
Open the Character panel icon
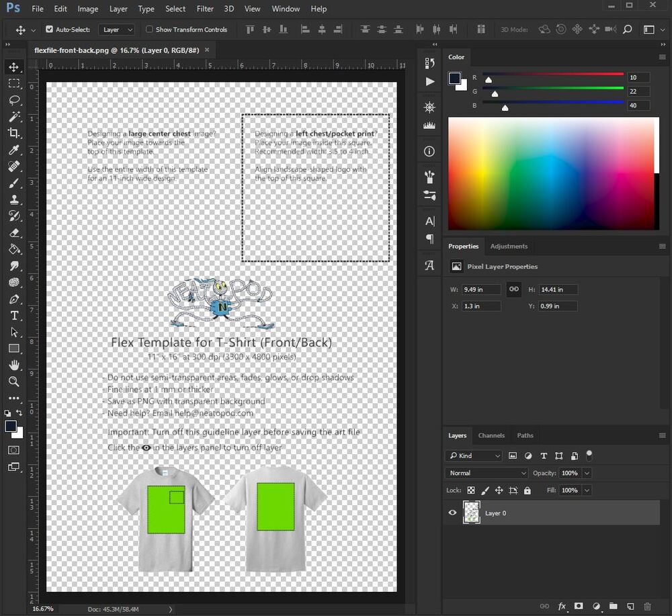[x=429, y=221]
